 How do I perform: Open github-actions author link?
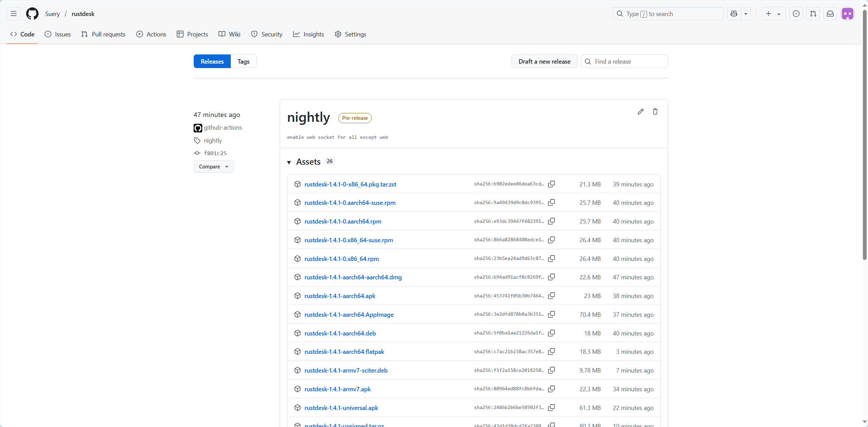pos(223,128)
